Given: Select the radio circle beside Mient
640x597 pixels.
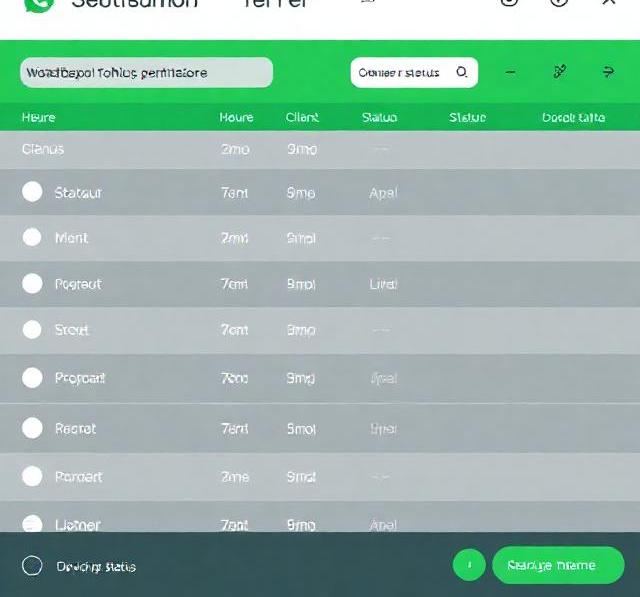Looking at the screenshot, I should click(x=32, y=237).
